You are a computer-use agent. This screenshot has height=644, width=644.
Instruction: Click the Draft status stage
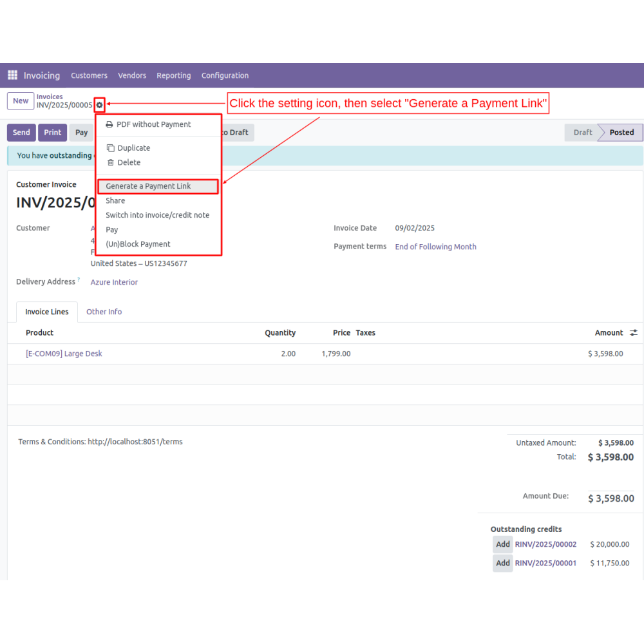tap(582, 133)
